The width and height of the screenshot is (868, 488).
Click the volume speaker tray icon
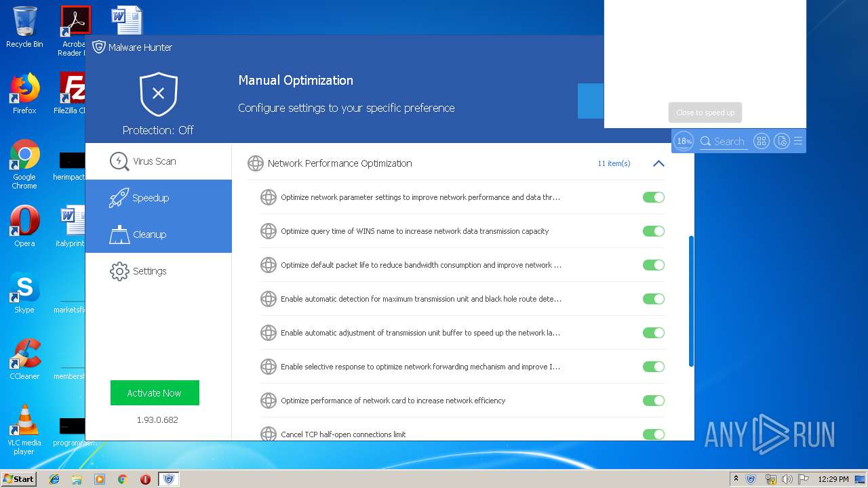tap(787, 479)
